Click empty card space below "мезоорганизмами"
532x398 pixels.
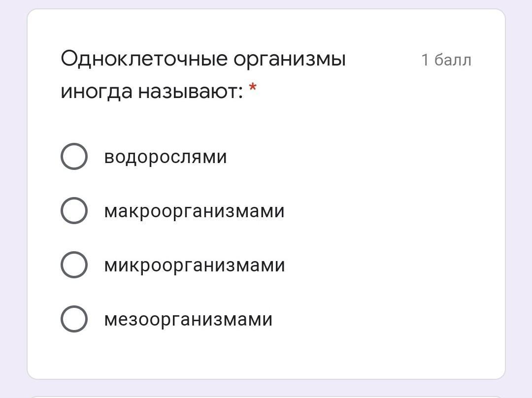pyautogui.click(x=266, y=356)
